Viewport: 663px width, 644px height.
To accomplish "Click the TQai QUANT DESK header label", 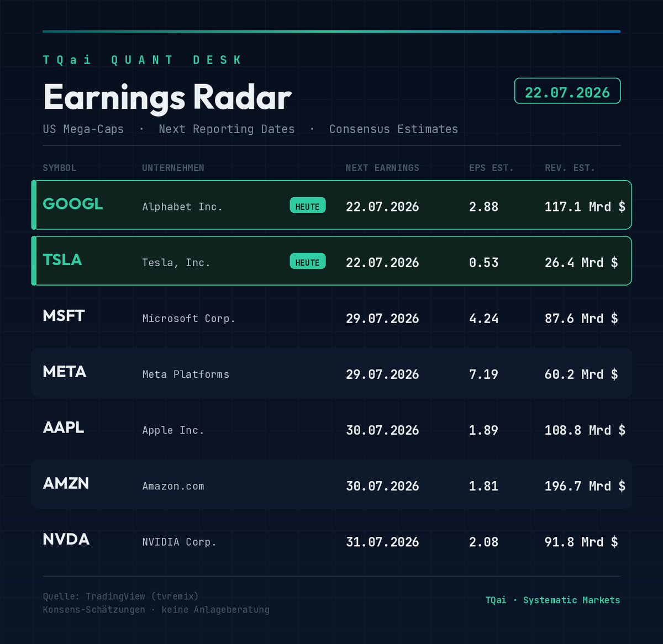I will click(143, 60).
